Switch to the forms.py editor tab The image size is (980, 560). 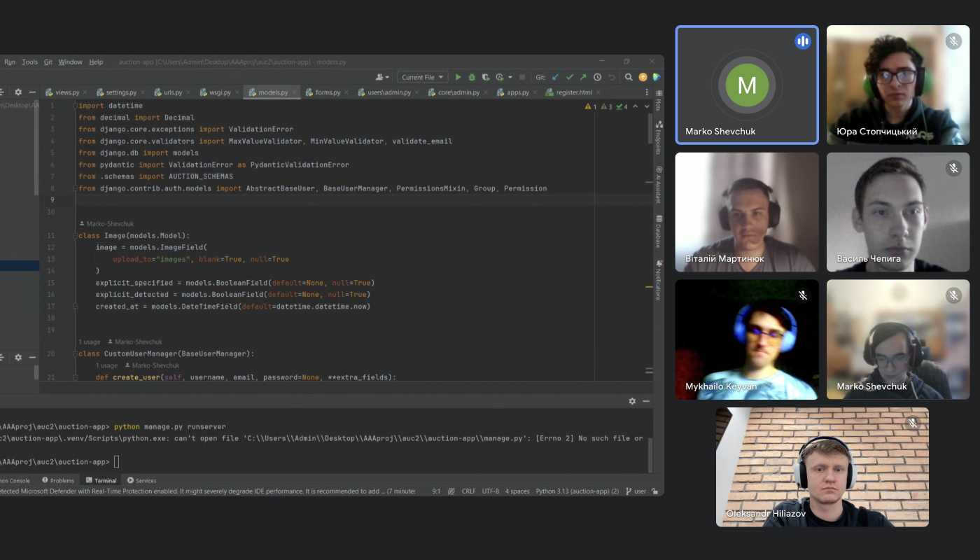coord(328,92)
